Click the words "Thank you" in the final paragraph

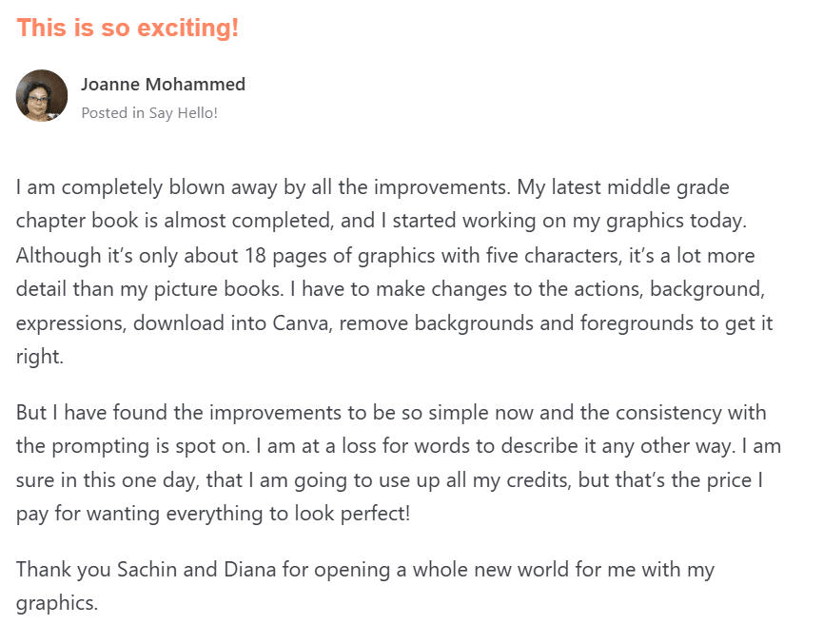57,570
